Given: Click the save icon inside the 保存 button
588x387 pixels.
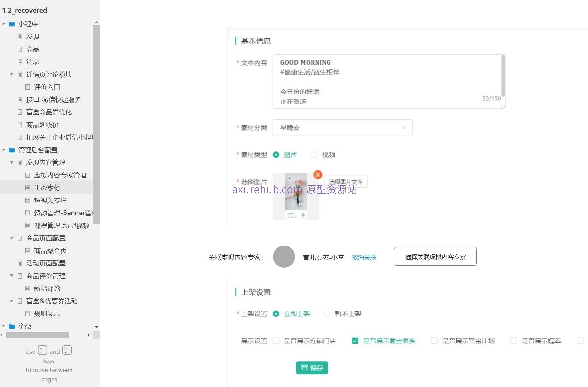Looking at the screenshot, I should pos(304,368).
